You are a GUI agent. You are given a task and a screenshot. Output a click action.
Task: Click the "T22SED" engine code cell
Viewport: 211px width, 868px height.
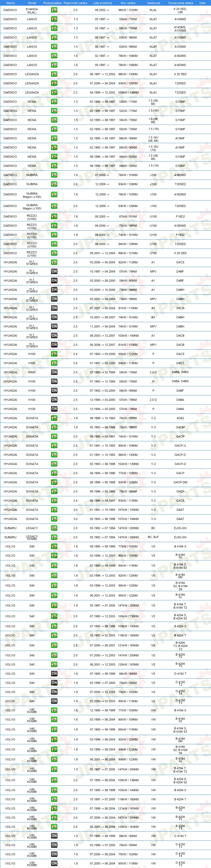(x=180, y=92)
